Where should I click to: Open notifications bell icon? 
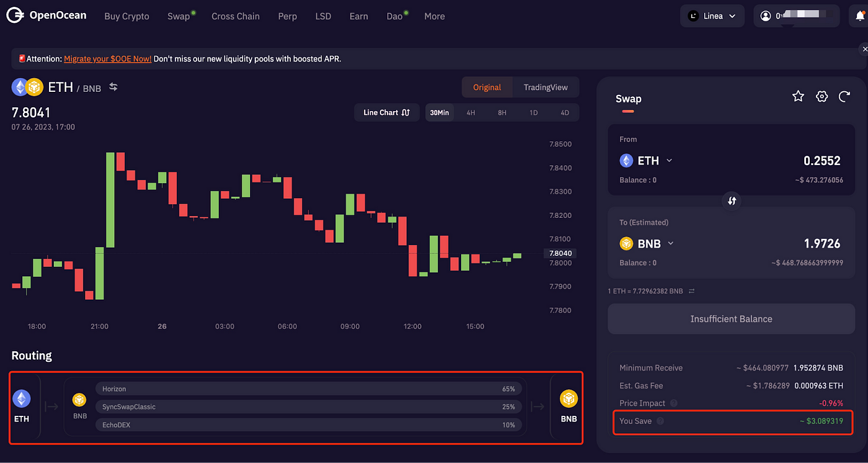click(x=859, y=16)
